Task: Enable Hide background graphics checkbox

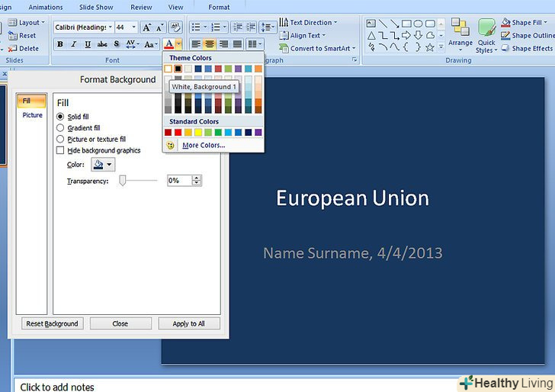Action: [x=61, y=150]
